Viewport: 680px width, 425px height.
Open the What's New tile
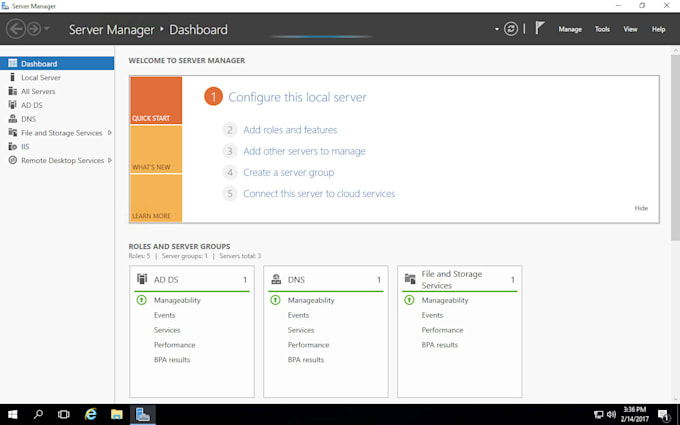click(156, 150)
